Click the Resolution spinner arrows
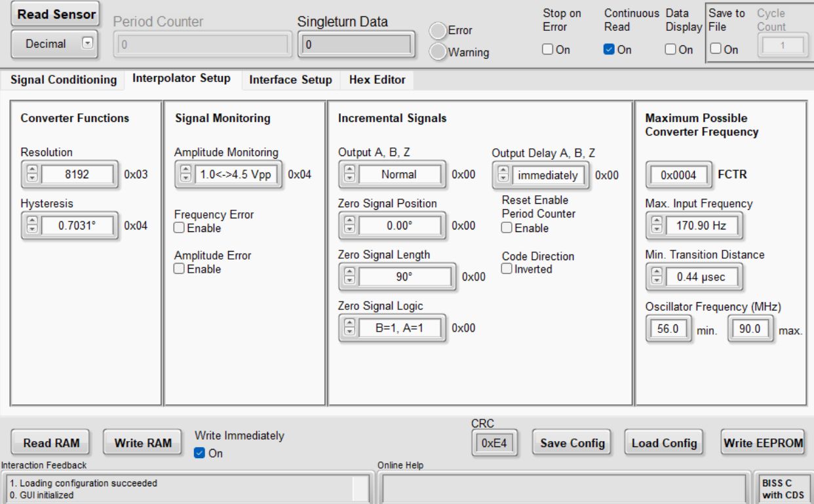814x504 pixels. [x=31, y=175]
